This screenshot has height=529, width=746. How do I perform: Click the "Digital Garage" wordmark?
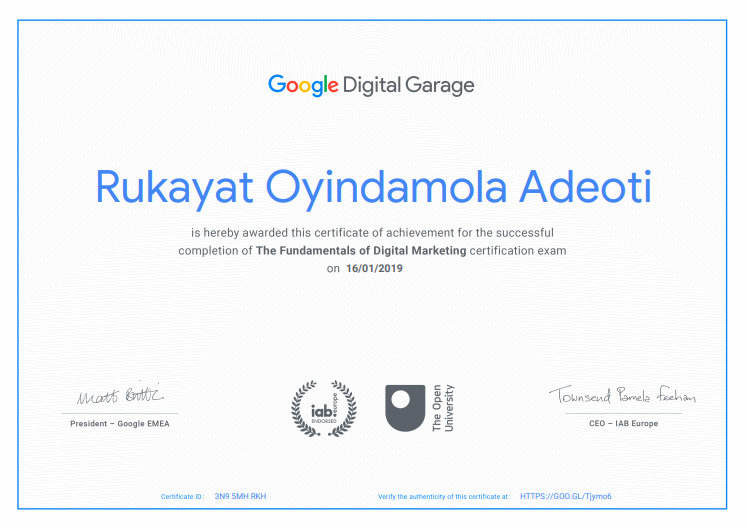pyautogui.click(x=409, y=85)
